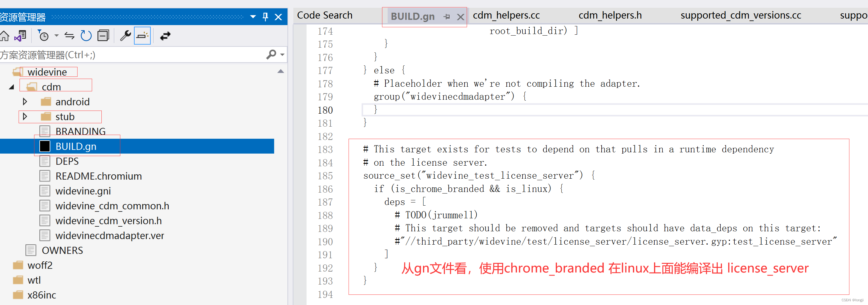Select the widevine folder
This screenshot has height=305, width=868.
point(47,72)
